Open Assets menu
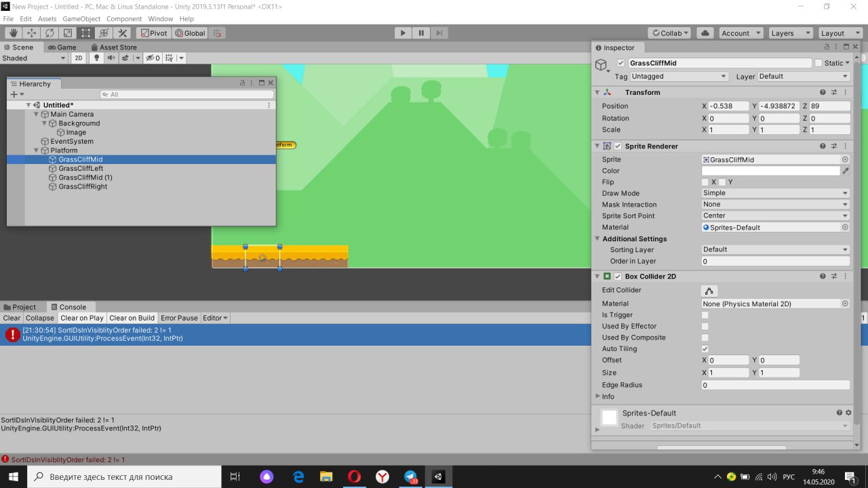This screenshot has height=488, width=868. coord(47,19)
